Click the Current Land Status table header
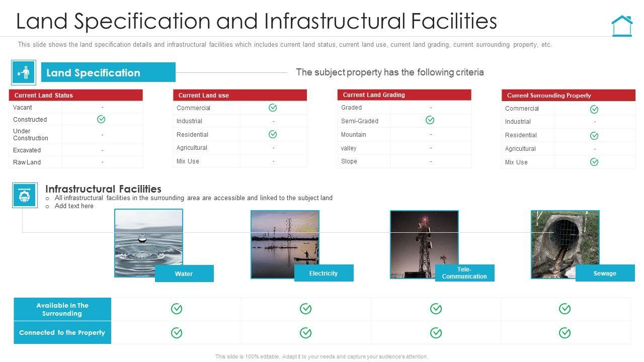This screenshot has height=362, width=644. pyautogui.click(x=76, y=95)
